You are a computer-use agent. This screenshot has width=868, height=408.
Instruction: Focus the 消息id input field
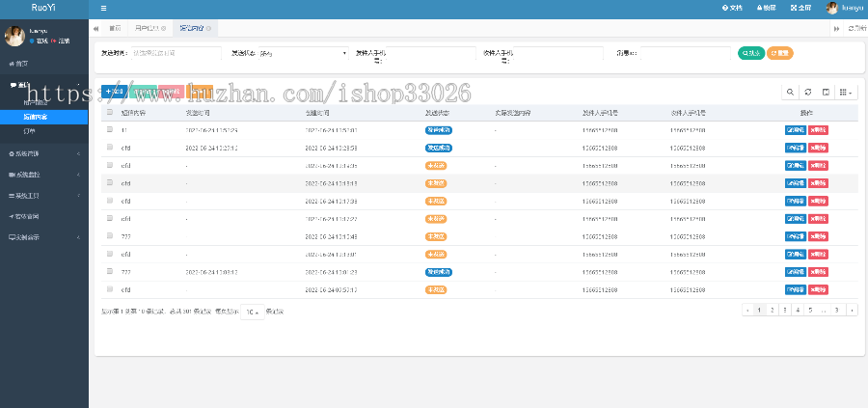686,53
